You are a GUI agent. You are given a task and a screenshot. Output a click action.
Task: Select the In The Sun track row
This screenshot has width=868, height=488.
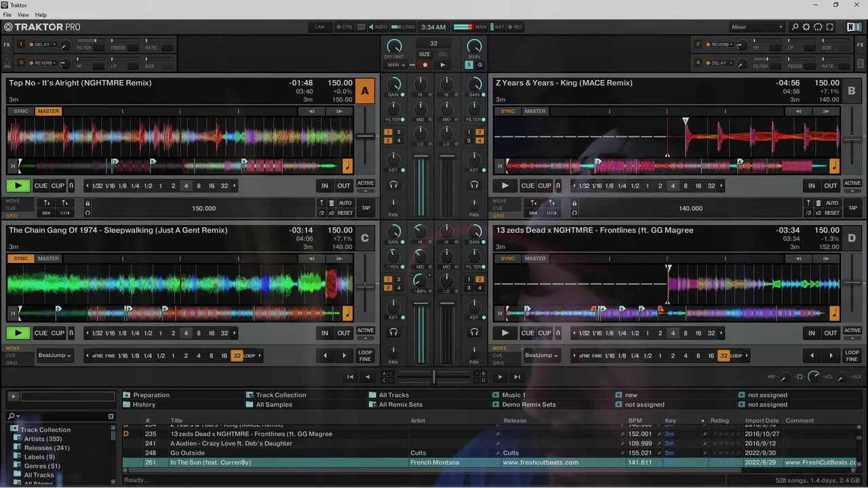pyautogui.click(x=490, y=462)
